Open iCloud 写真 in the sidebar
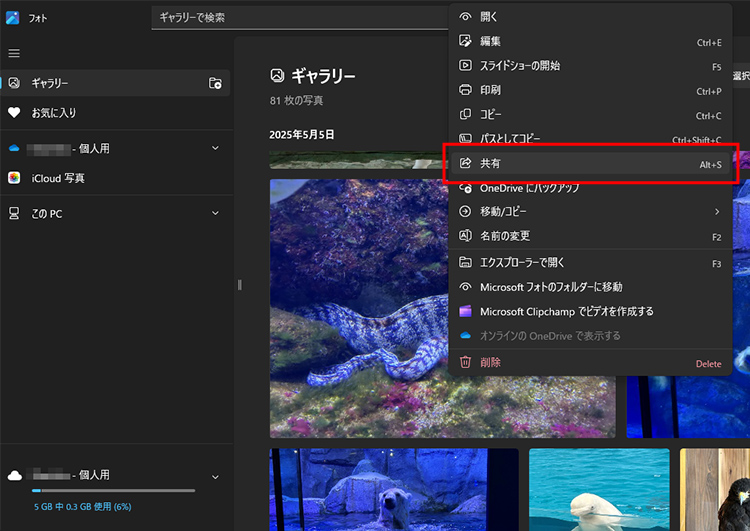This screenshot has height=531, width=750. 58,178
